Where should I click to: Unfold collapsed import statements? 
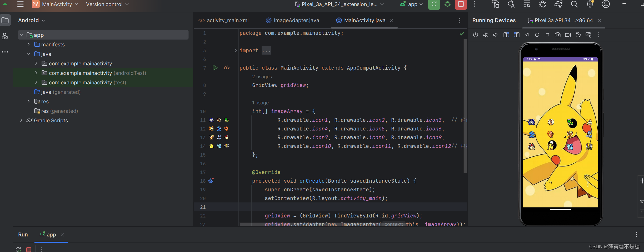[x=236, y=50]
